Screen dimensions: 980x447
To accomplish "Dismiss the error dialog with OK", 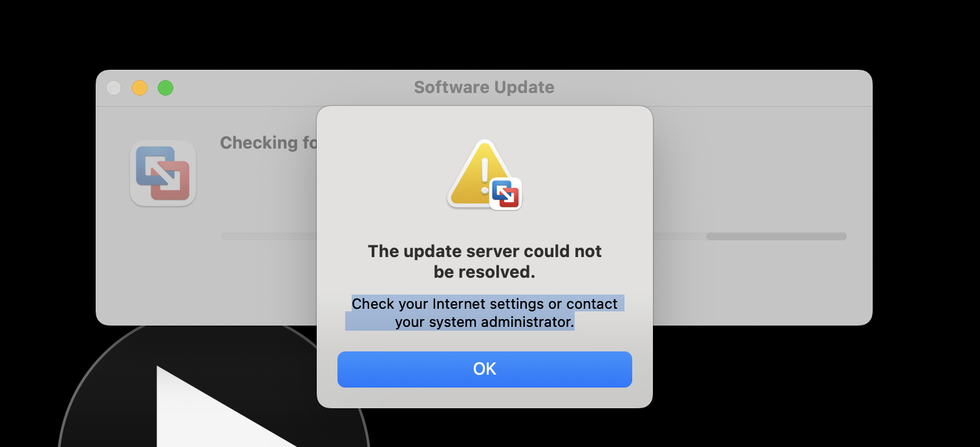I will (x=484, y=369).
